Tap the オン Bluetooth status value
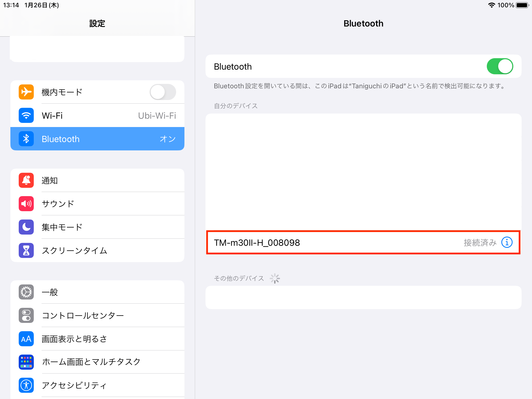 coord(168,139)
